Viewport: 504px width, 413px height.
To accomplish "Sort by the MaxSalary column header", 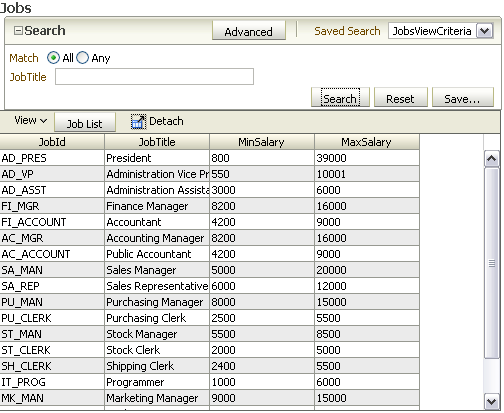I will tap(367, 142).
